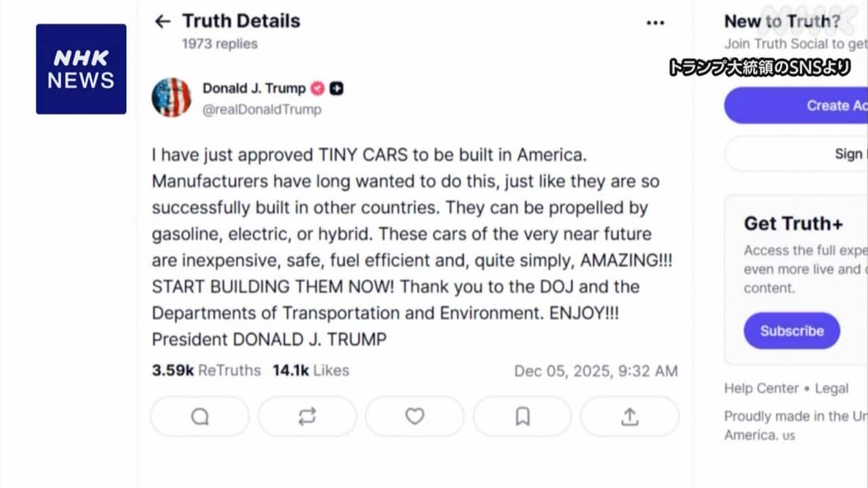Image resolution: width=868 pixels, height=488 pixels.
Task: Open the Help Center link
Action: [x=762, y=388]
